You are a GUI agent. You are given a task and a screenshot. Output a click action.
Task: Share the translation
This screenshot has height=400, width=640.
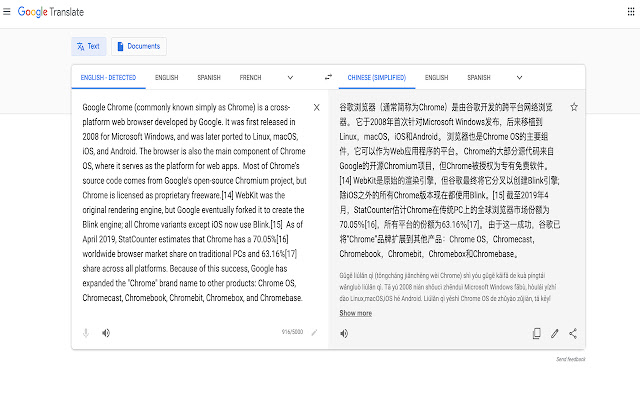point(573,332)
